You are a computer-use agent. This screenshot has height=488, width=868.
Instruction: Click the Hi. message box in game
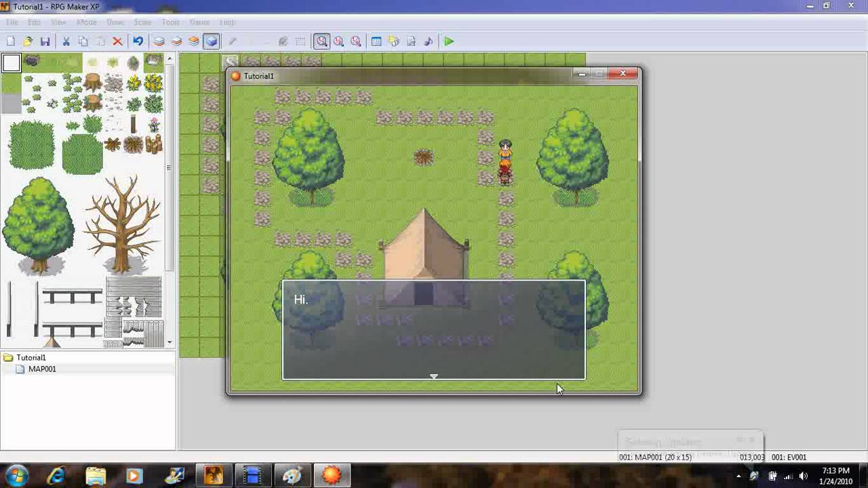(x=434, y=330)
